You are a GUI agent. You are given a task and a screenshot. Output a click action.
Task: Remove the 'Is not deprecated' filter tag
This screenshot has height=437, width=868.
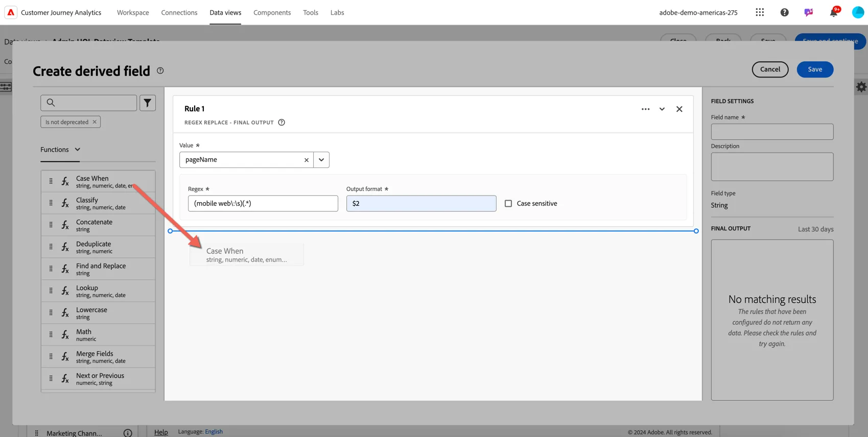click(95, 122)
